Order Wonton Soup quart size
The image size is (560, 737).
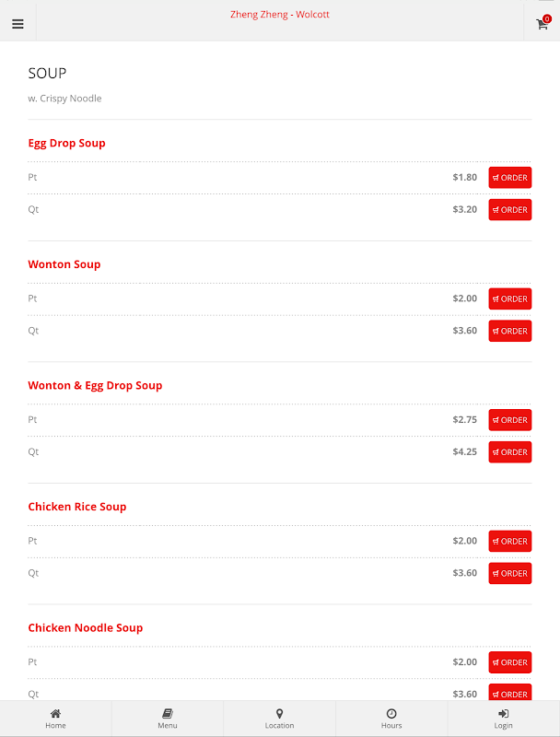coord(509,331)
